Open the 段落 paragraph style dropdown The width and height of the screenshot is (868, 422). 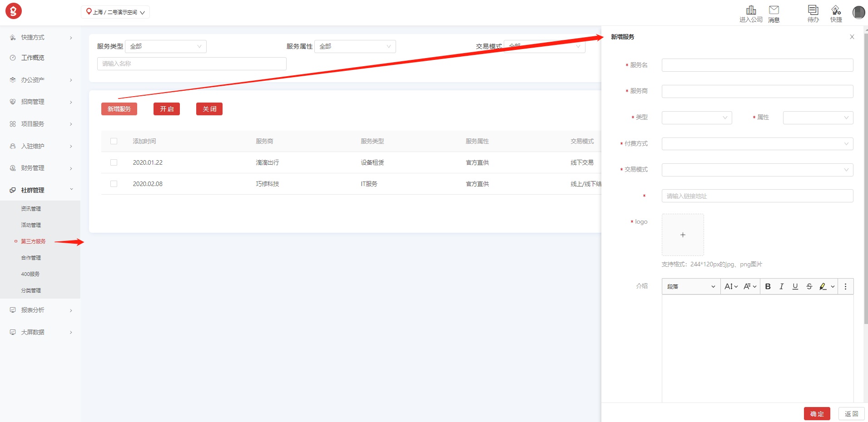(x=690, y=286)
